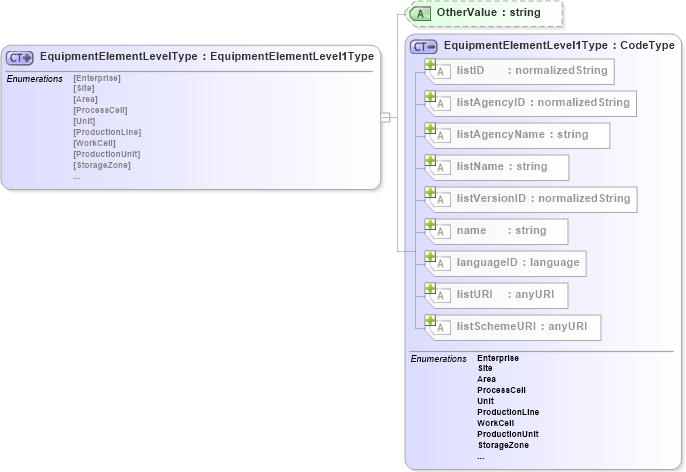Select the bold Area enumeration value
Image resolution: width=686 pixels, height=472 pixels.
(486, 379)
